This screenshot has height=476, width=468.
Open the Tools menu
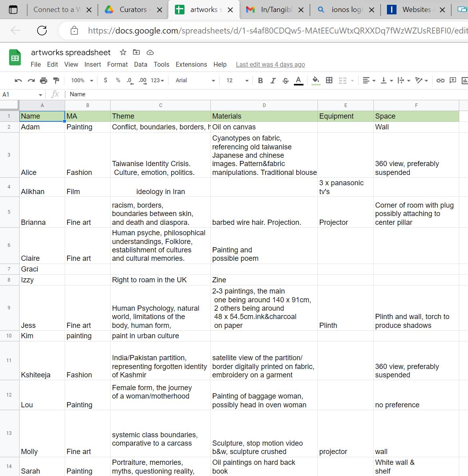tap(161, 64)
